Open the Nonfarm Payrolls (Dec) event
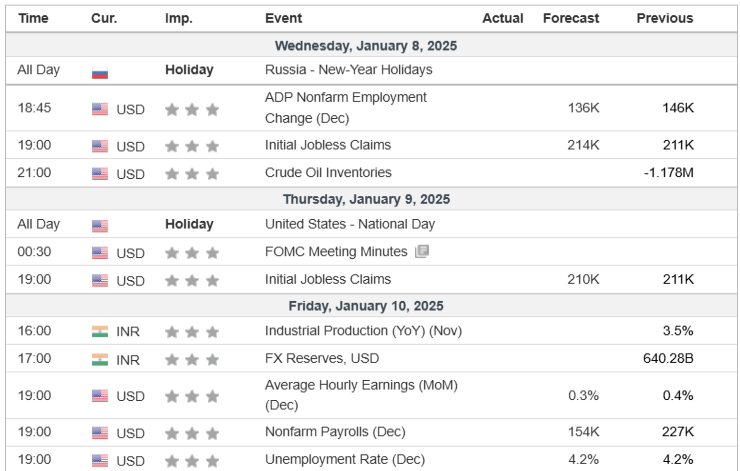The image size is (740, 471). (335, 433)
